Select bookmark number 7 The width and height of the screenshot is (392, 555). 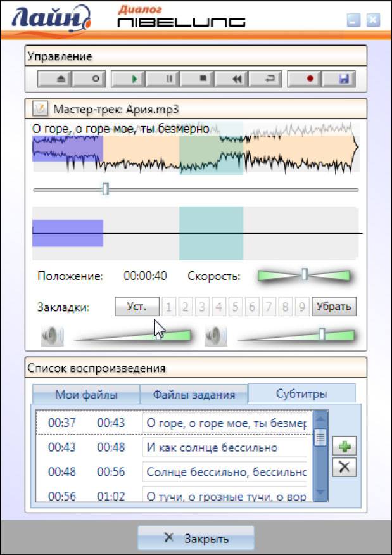pos(269,307)
